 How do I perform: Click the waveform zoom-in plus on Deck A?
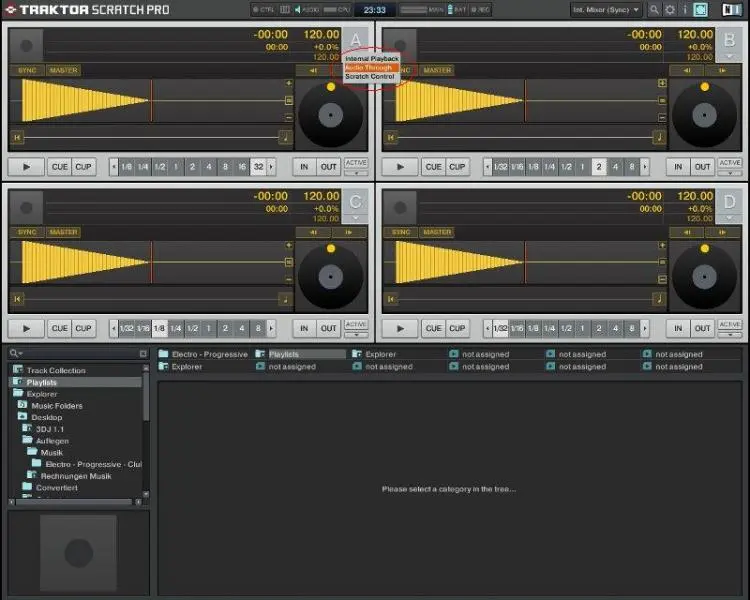point(289,82)
